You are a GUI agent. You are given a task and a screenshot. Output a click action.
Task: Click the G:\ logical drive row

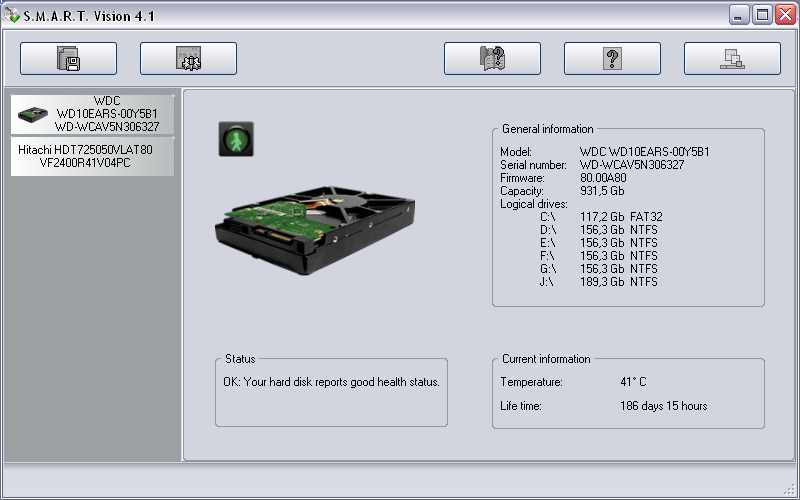coord(598,269)
